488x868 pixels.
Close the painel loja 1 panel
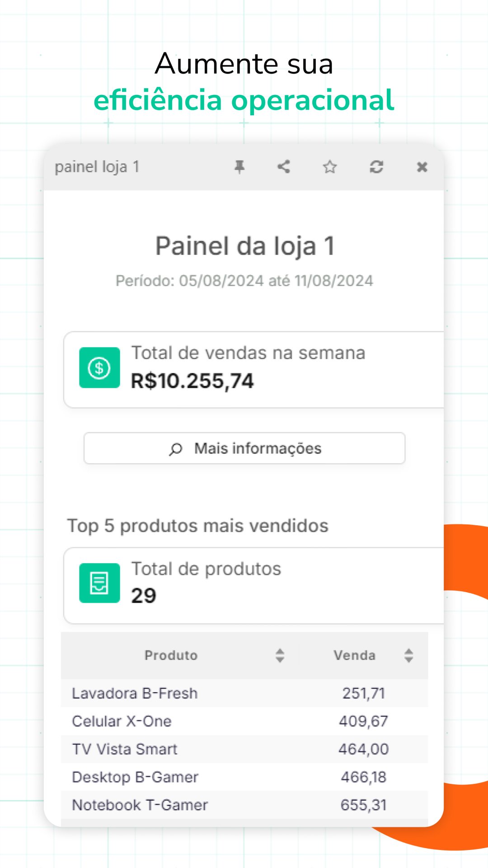(422, 167)
